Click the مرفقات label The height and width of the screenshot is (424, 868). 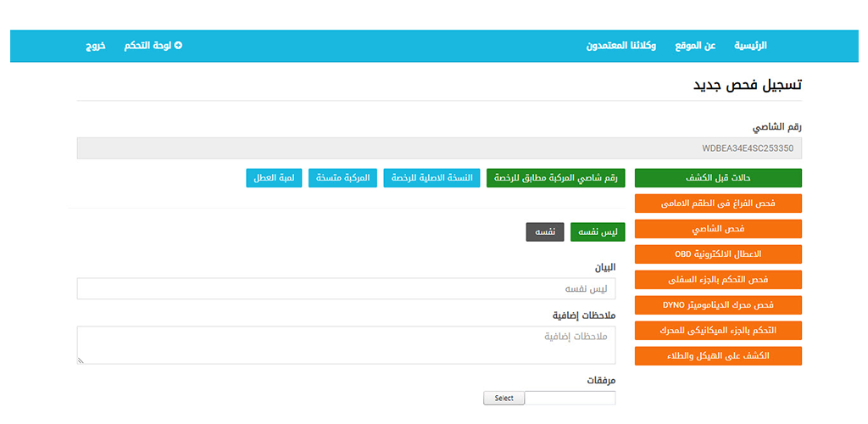(x=601, y=381)
